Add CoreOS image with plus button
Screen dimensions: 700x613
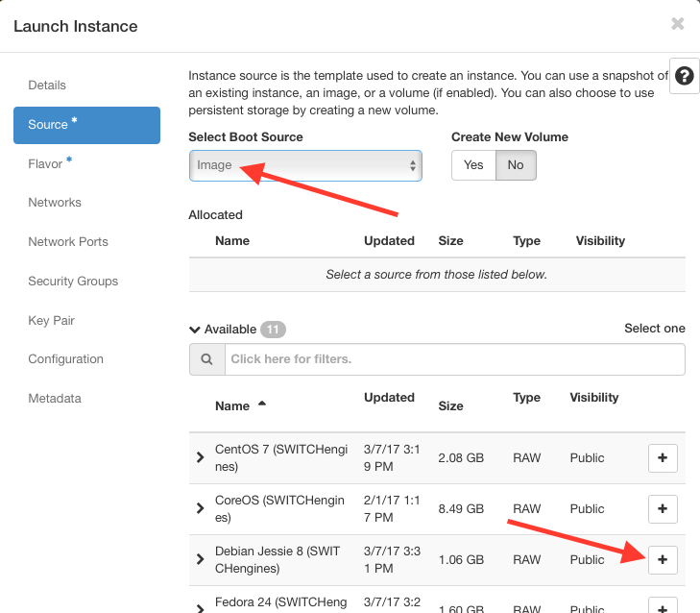click(663, 509)
